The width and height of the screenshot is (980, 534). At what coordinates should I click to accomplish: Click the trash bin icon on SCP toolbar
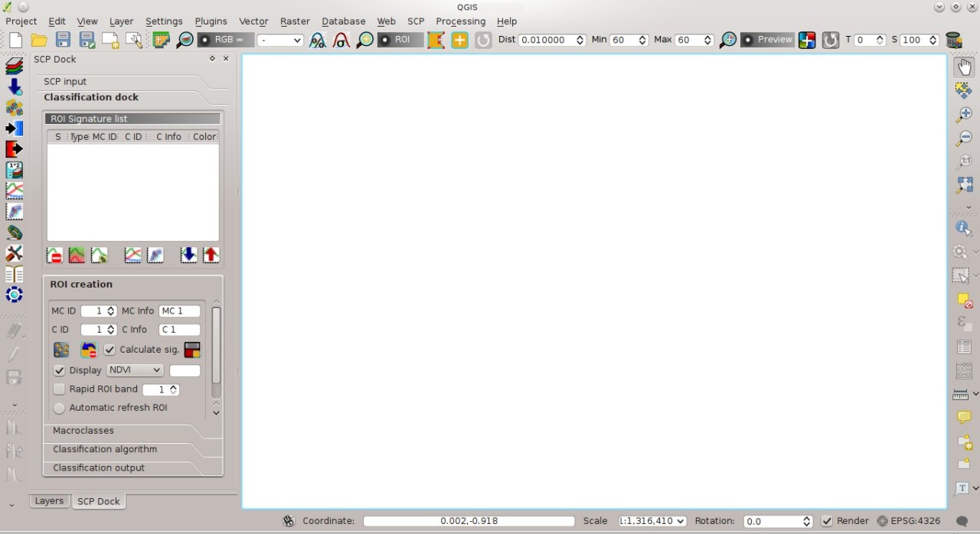tap(953, 40)
